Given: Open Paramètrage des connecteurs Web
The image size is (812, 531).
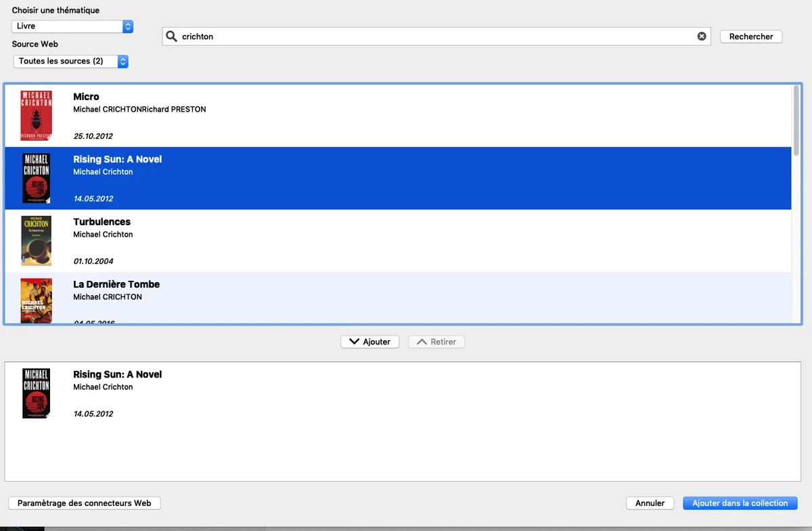Looking at the screenshot, I should pyautogui.click(x=84, y=503).
